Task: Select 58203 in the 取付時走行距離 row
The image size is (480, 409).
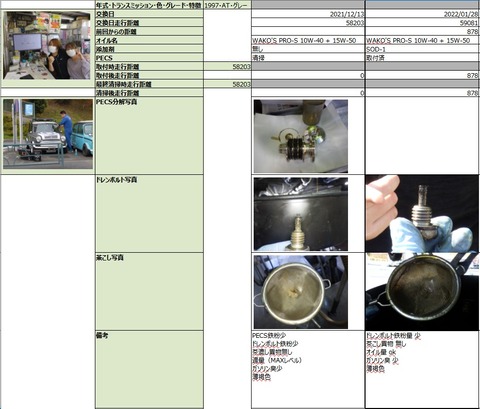Action: [x=227, y=66]
